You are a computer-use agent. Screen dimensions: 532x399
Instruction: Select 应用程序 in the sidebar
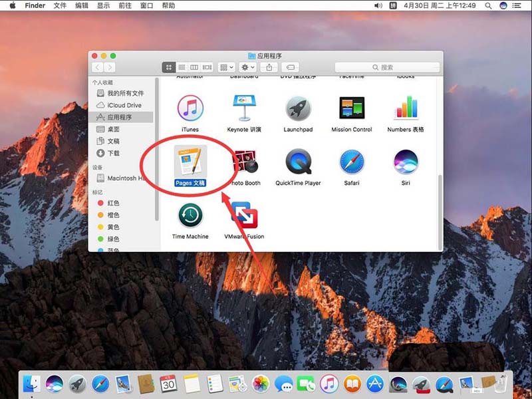(x=121, y=117)
